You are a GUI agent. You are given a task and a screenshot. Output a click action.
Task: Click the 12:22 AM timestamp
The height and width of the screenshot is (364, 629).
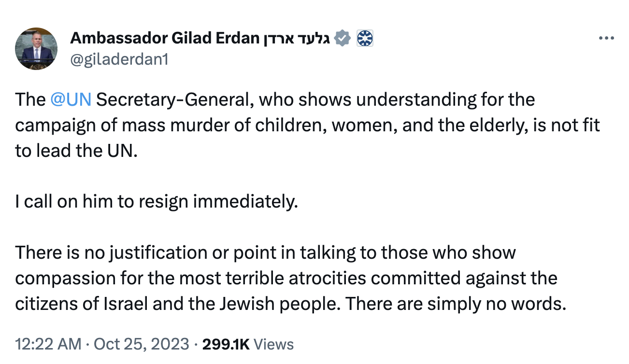[48, 344]
